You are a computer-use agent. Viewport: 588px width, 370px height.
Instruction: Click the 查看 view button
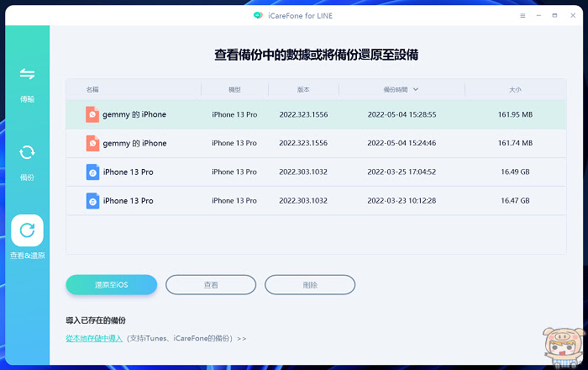click(x=211, y=285)
